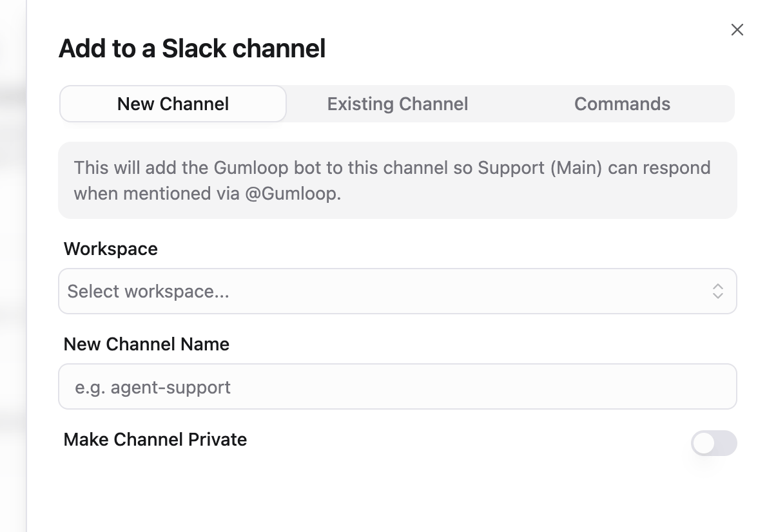767x532 pixels.
Task: Click the Add to a Slack channel heading
Action: pyautogui.click(x=192, y=48)
